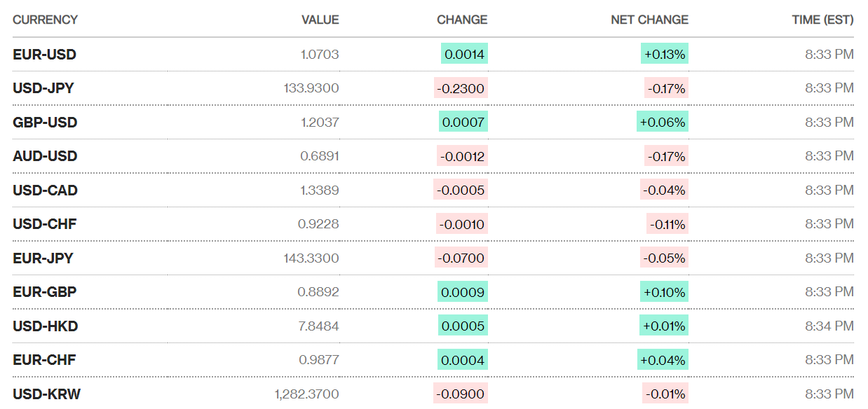Click the USD-HKD currency pair
868x409 pixels.
click(x=45, y=326)
